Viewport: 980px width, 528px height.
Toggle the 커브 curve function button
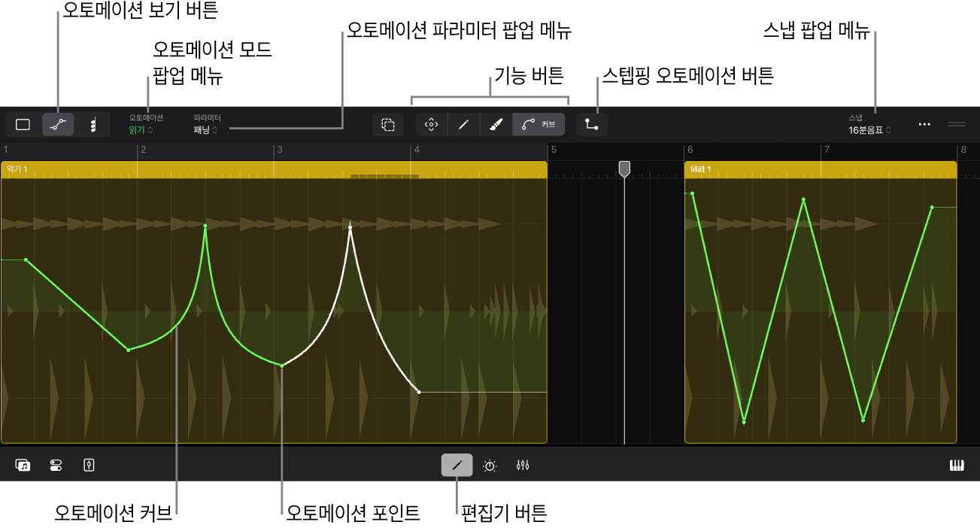click(539, 125)
